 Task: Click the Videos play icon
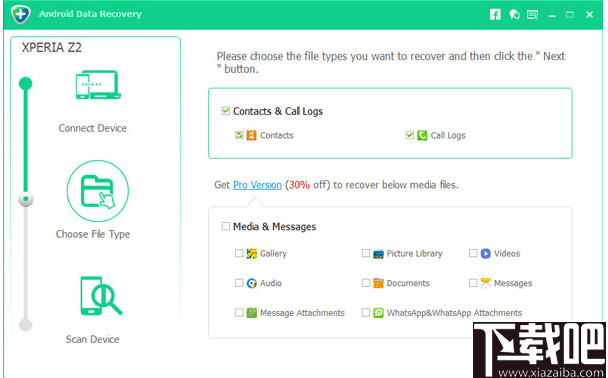click(x=485, y=253)
